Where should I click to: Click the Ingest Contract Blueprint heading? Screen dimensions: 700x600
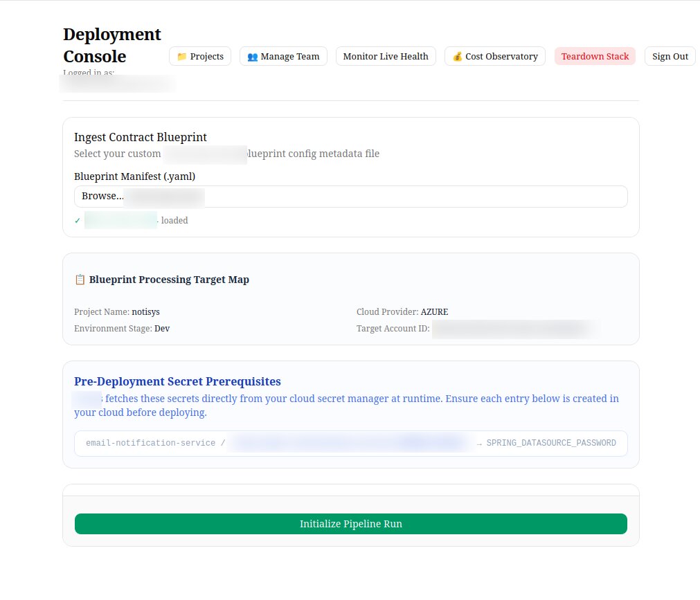(x=140, y=137)
